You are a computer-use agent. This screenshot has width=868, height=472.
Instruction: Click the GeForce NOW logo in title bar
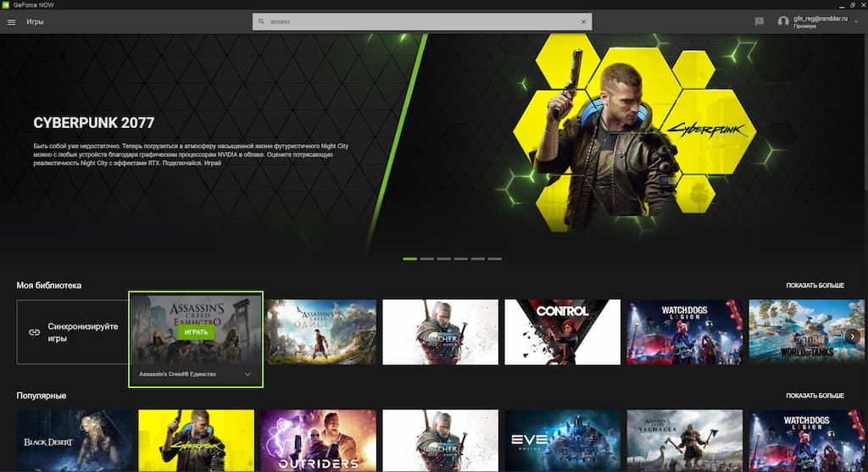tap(6, 4)
